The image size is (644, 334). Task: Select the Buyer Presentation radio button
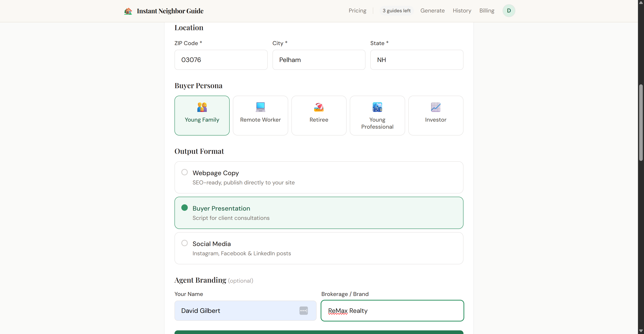tap(185, 208)
